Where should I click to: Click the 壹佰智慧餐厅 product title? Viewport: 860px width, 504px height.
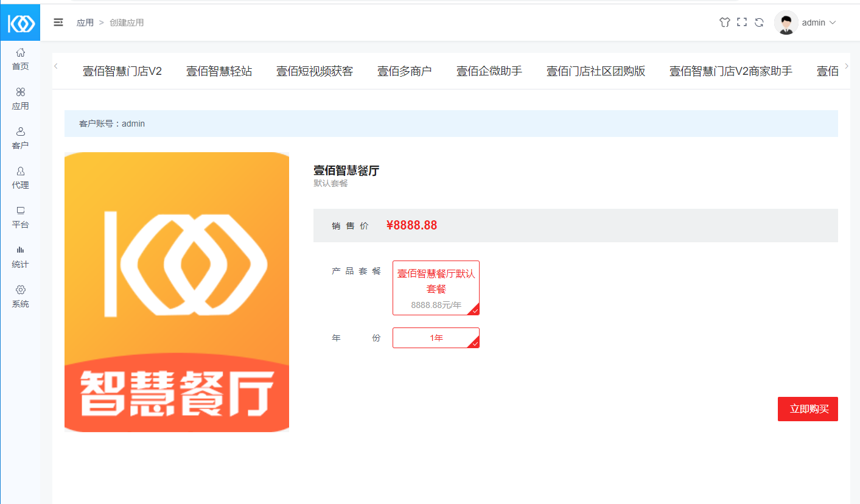346,170
